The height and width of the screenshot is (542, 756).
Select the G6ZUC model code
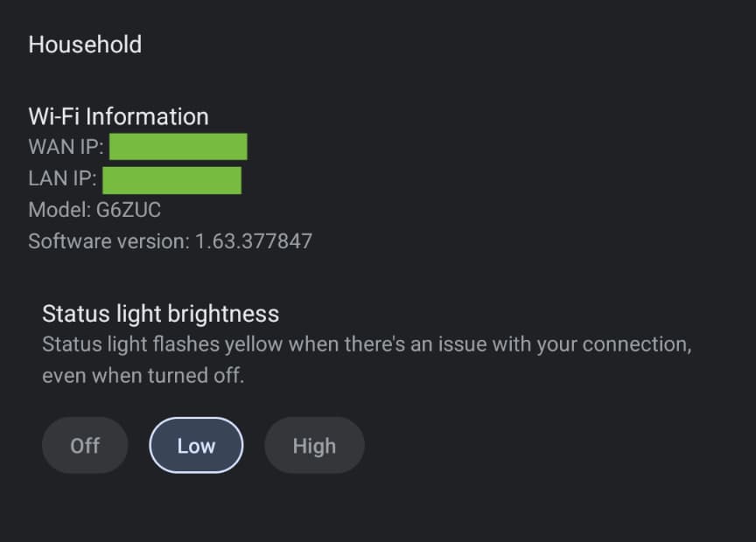(x=129, y=210)
